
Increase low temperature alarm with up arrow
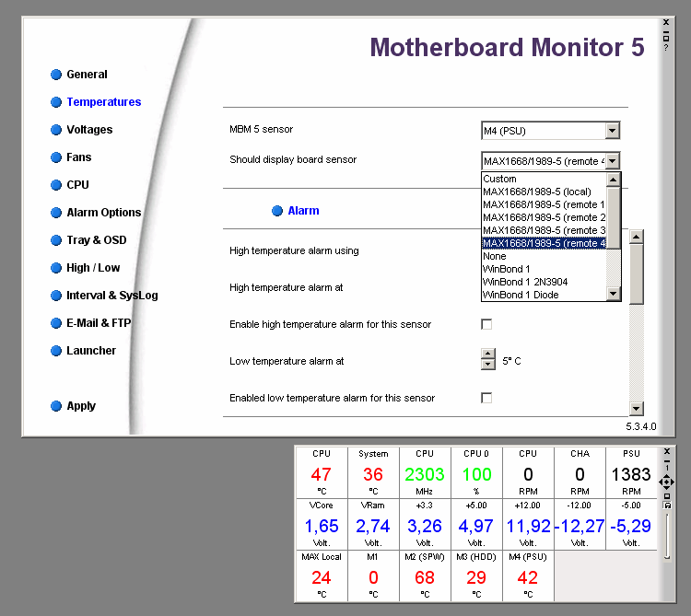[x=487, y=354]
